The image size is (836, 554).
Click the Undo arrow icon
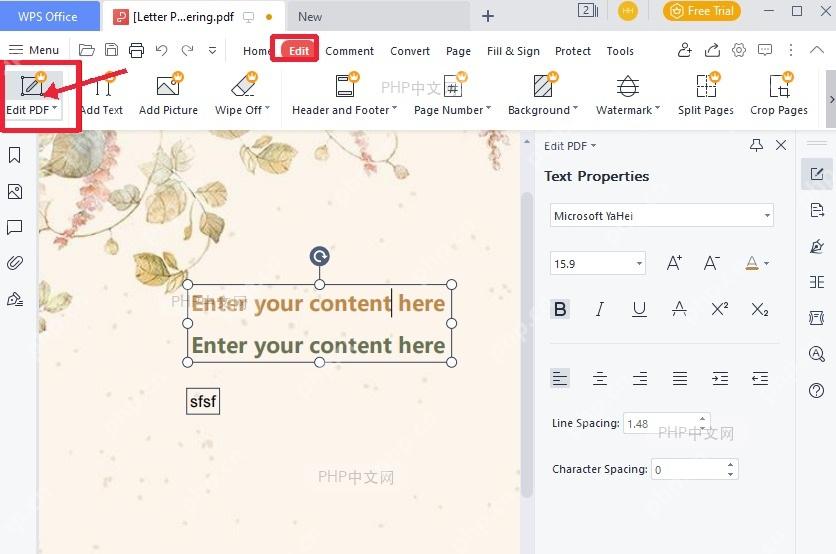coord(162,50)
